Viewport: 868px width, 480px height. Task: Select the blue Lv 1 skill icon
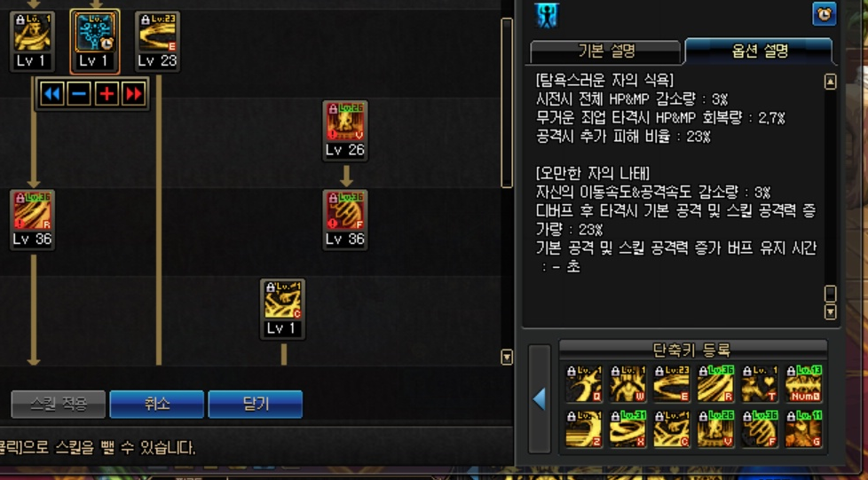[95, 35]
